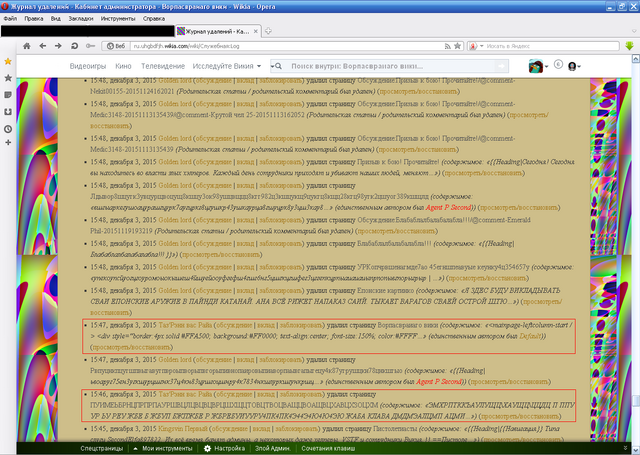Click the page scrollbar up arrow
The width and height of the screenshot is (640, 455).
pos(636,59)
